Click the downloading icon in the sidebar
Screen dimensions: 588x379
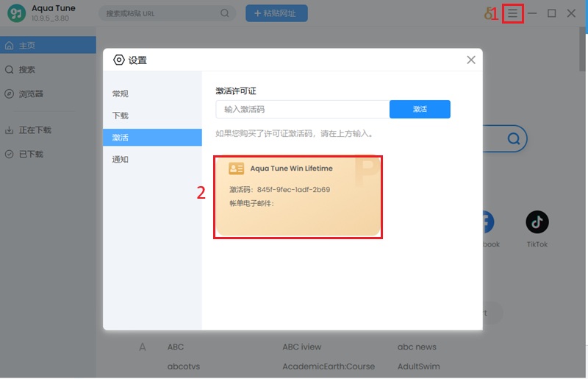(x=10, y=130)
